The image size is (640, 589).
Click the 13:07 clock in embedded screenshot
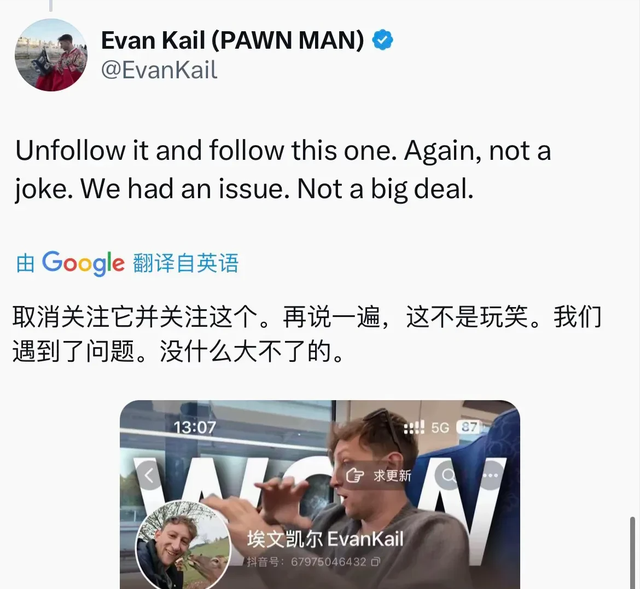pyautogui.click(x=195, y=427)
